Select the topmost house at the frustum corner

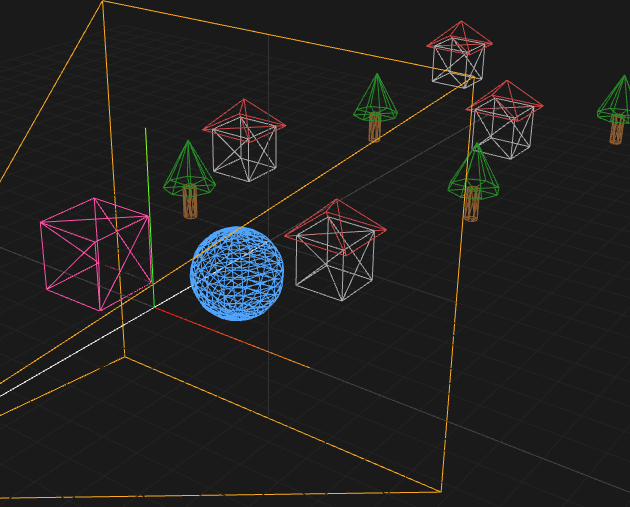pyautogui.click(x=459, y=54)
